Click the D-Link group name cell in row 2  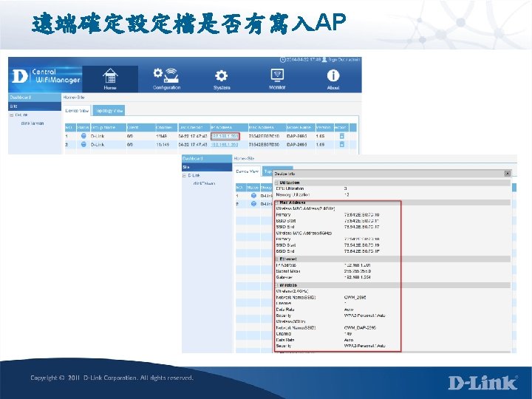(x=98, y=145)
